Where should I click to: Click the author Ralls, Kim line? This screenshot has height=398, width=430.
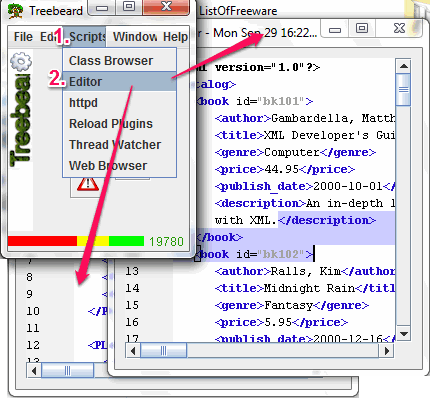click(x=305, y=271)
